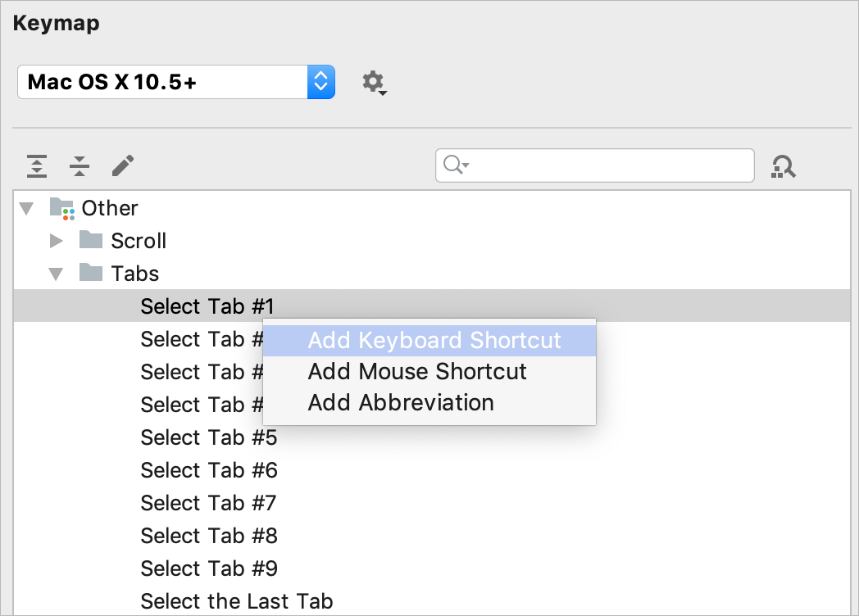
Task: Click Find Actions by Shortcut icon
Action: tap(783, 166)
